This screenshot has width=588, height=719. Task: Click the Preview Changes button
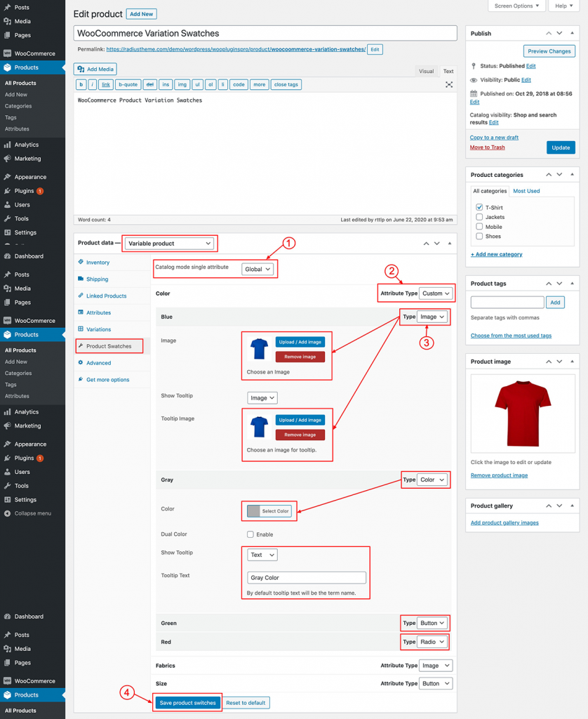(x=549, y=51)
